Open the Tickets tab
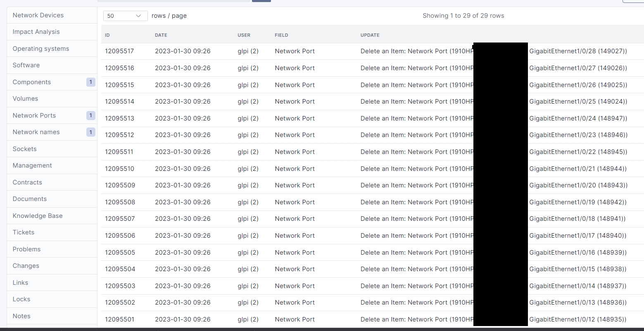644x331 pixels. [x=24, y=232]
